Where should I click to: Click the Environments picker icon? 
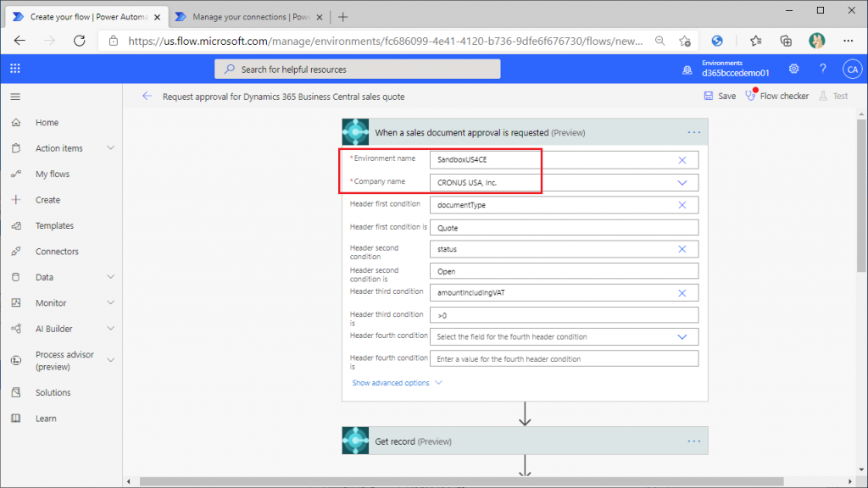click(687, 69)
